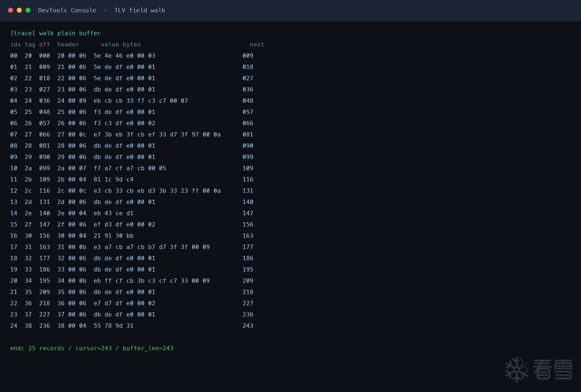Viewport: 581px width, 392px height.
Task: Click header 2b 00 04 in row 11
Action: tap(72, 179)
